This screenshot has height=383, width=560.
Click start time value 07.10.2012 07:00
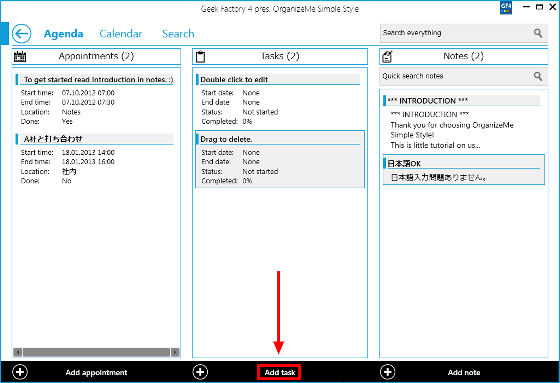tap(88, 93)
